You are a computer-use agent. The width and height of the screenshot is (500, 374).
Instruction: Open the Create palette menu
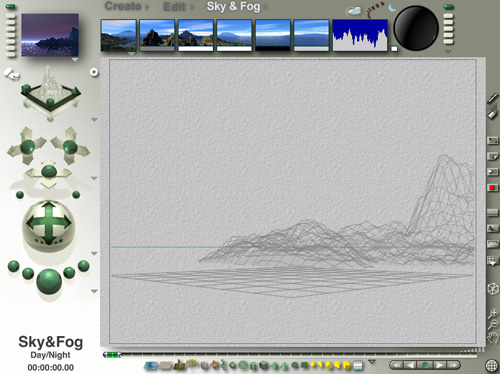click(x=123, y=6)
